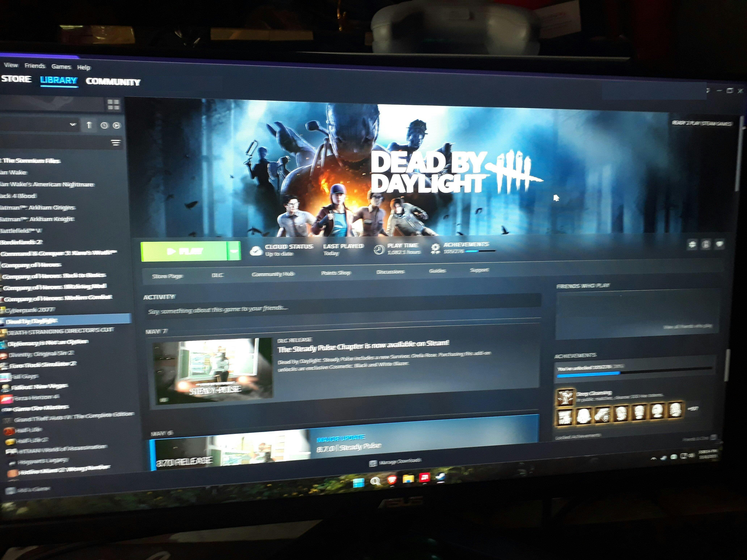Toggle ready-to-play filter icon
The width and height of the screenshot is (747, 560).
[x=117, y=126]
